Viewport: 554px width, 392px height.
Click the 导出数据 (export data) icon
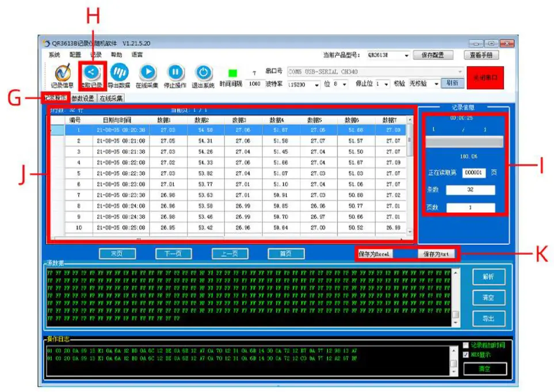pyautogui.click(x=119, y=72)
